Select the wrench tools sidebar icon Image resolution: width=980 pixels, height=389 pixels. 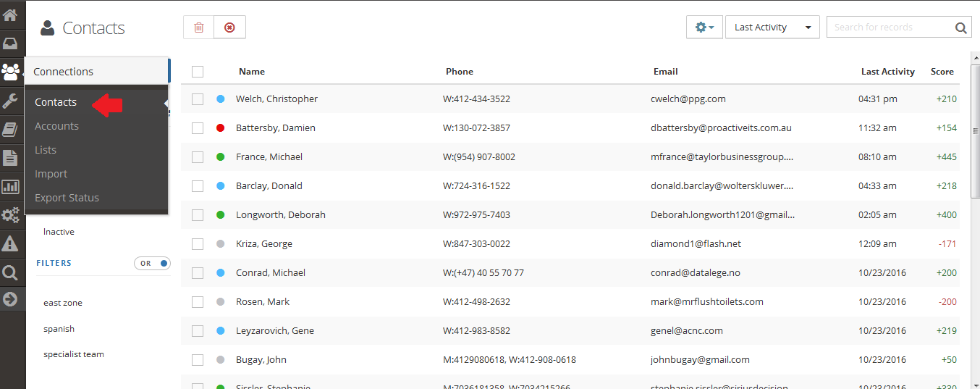click(x=11, y=100)
